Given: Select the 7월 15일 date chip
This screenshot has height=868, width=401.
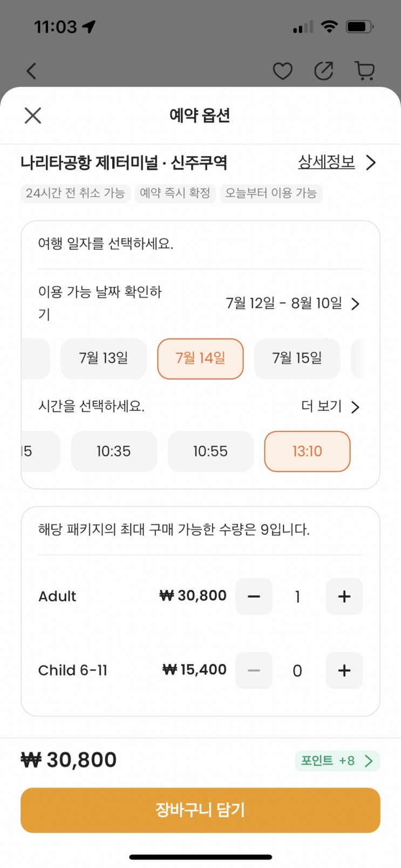Looking at the screenshot, I should pos(297,358).
